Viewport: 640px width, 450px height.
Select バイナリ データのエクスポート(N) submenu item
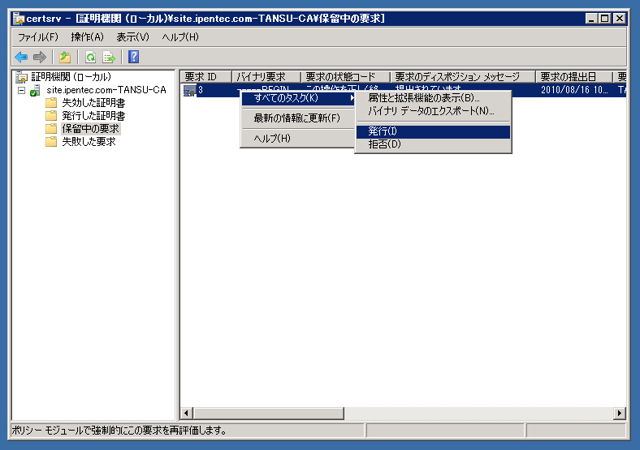tap(433, 111)
